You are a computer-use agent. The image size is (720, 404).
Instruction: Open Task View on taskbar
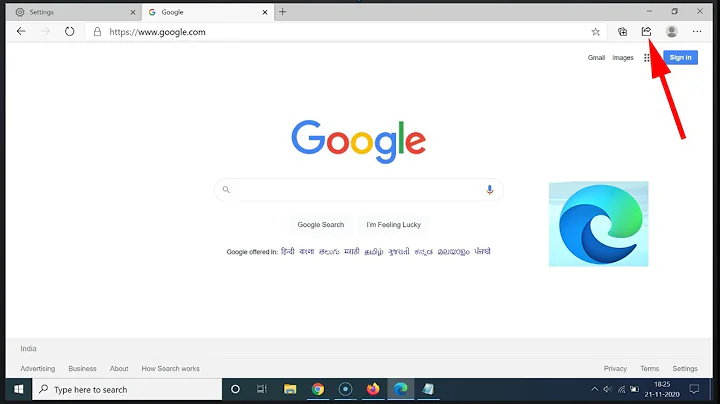262,389
